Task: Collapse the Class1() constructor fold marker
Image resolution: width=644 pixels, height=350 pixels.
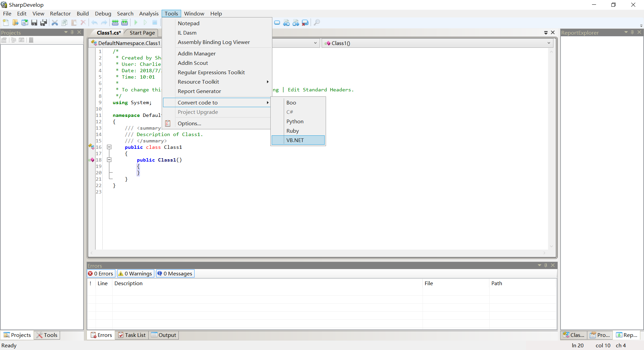Action: coord(109,160)
